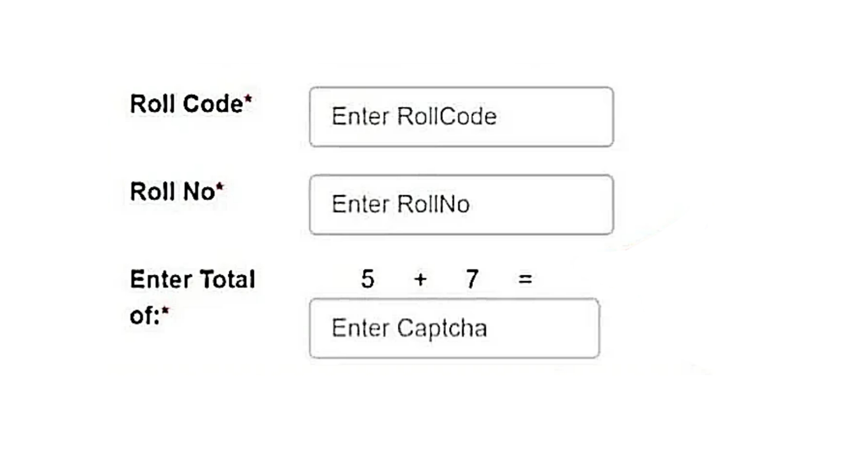868x473 pixels.
Task: Click the 'Enter RollNo' placeholder text
Action: [x=401, y=204]
